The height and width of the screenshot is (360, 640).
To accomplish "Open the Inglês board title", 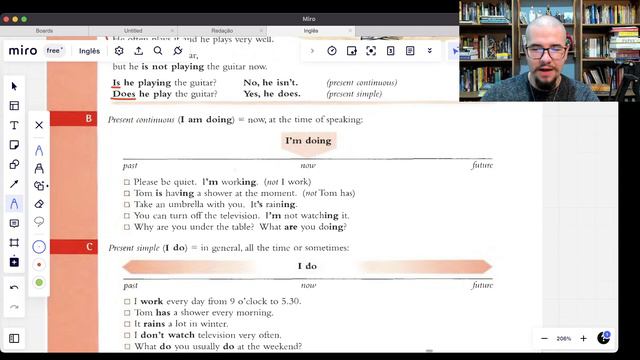I will [89, 51].
